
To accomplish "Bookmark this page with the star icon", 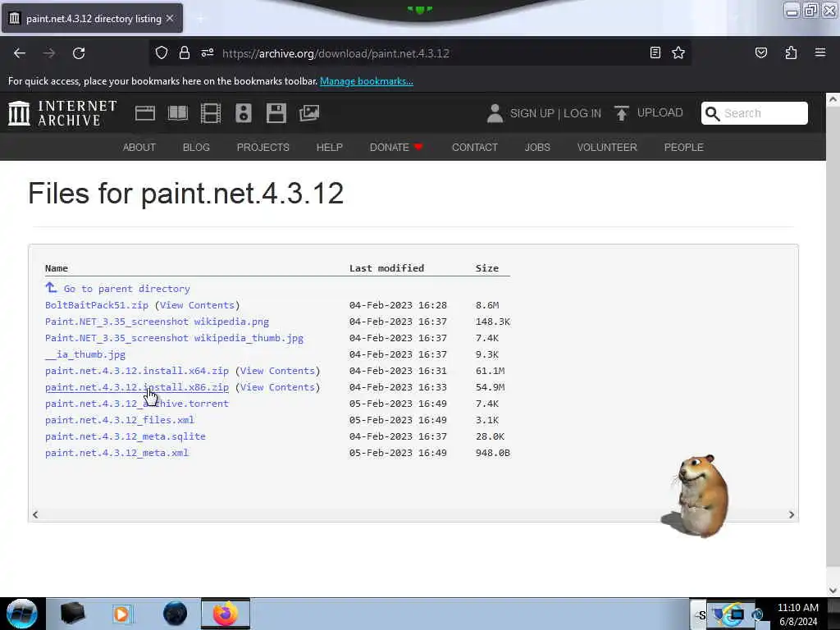I will pos(678,52).
